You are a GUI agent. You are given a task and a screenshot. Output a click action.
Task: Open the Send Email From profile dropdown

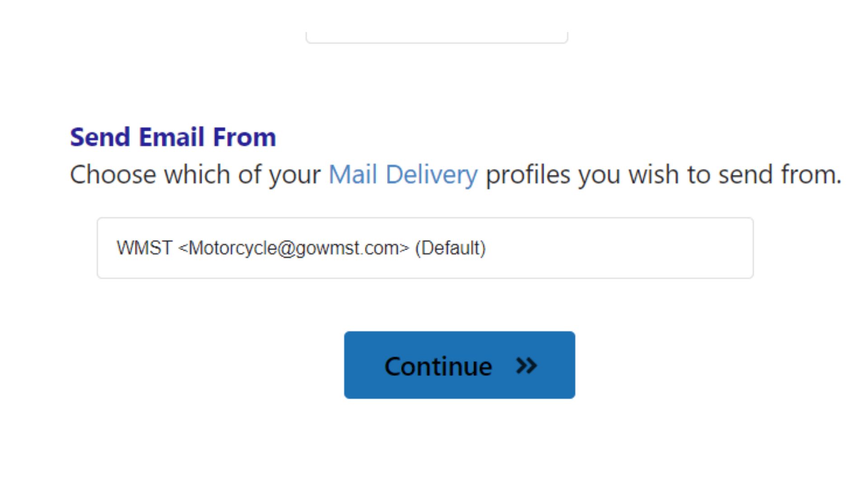click(425, 248)
